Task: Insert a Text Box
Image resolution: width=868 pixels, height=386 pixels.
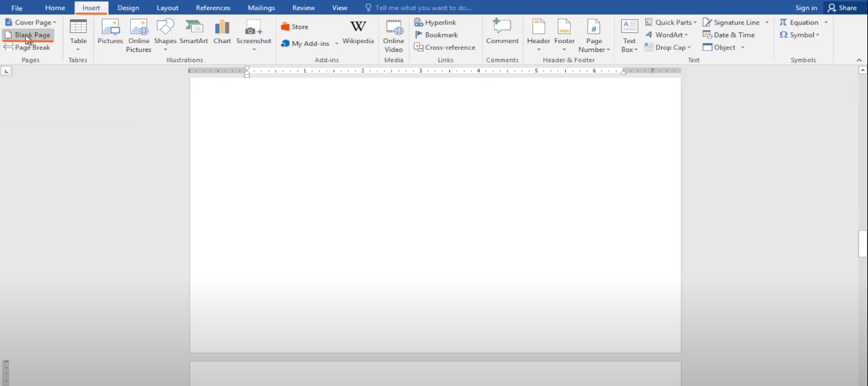Action: 630,36
